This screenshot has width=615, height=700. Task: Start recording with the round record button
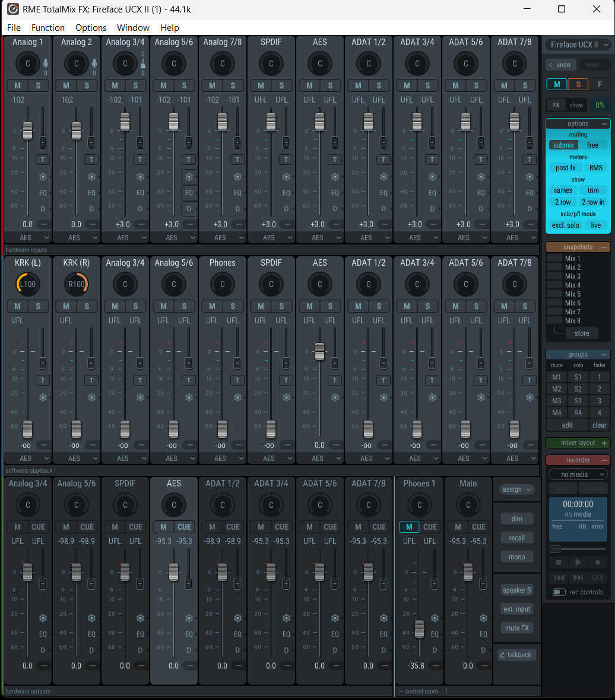pyautogui.click(x=598, y=562)
